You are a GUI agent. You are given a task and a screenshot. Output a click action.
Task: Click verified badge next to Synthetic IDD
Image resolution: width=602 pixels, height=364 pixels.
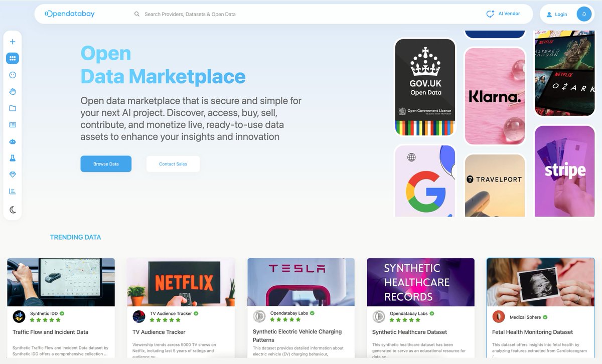(62, 313)
